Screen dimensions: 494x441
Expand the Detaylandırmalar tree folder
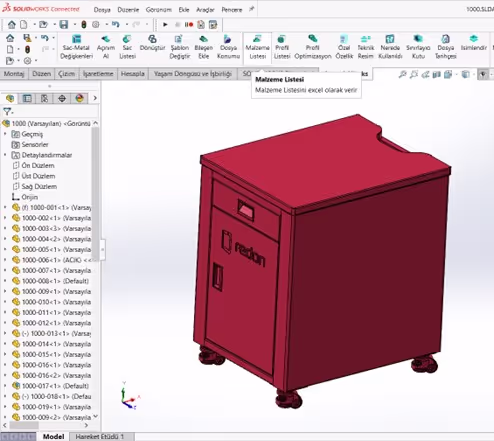click(x=5, y=155)
